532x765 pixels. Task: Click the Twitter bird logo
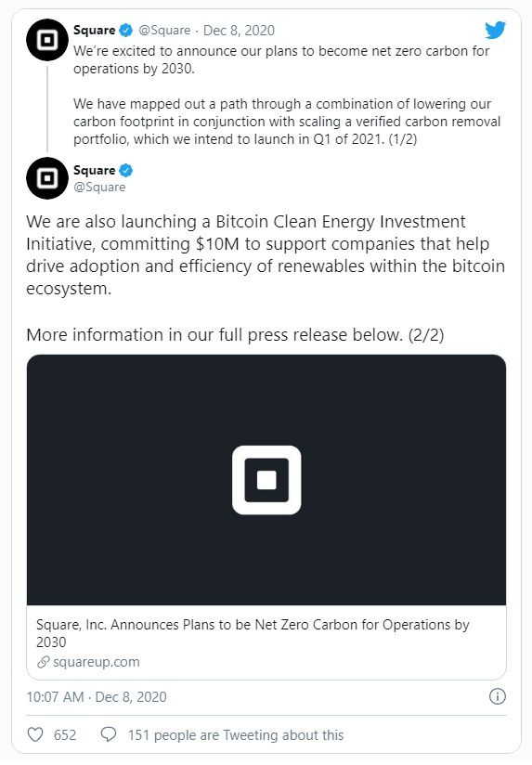coord(495,31)
